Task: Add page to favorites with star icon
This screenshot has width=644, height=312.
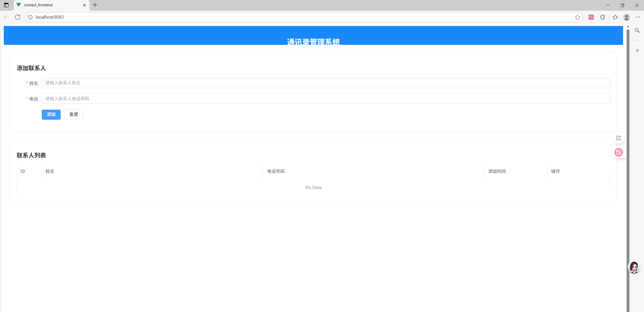Action: (577, 17)
